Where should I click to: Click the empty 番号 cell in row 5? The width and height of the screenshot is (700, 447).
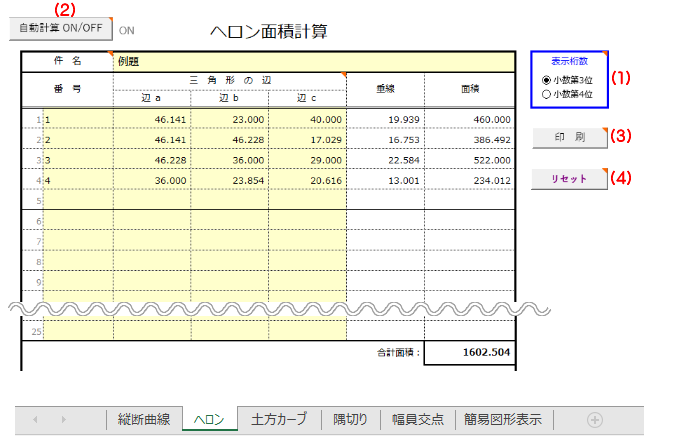click(78, 200)
